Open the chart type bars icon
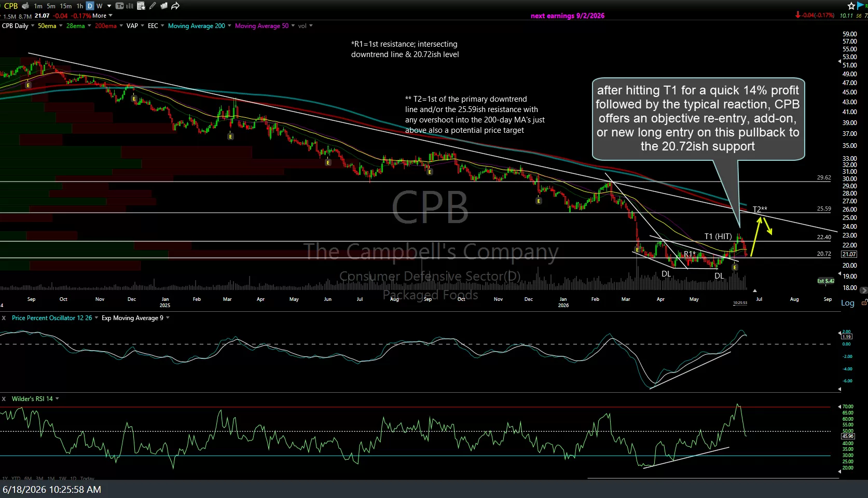 pos(130,6)
